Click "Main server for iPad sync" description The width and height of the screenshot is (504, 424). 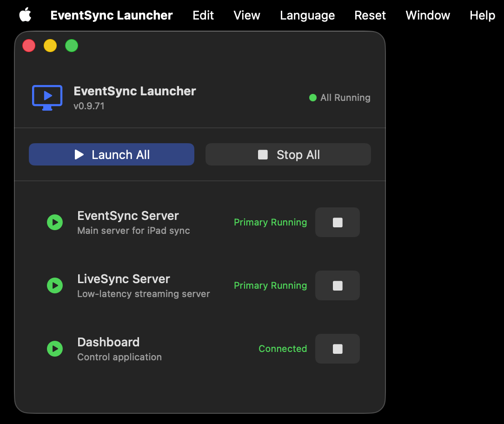click(x=134, y=231)
